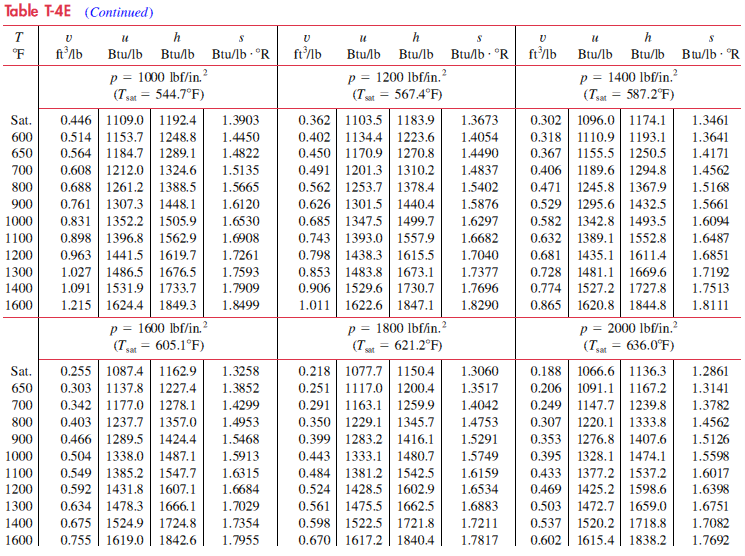Image resolution: width=745 pixels, height=556 pixels.
Task: Click the 'Table T-4E' title text
Action: click(36, 12)
